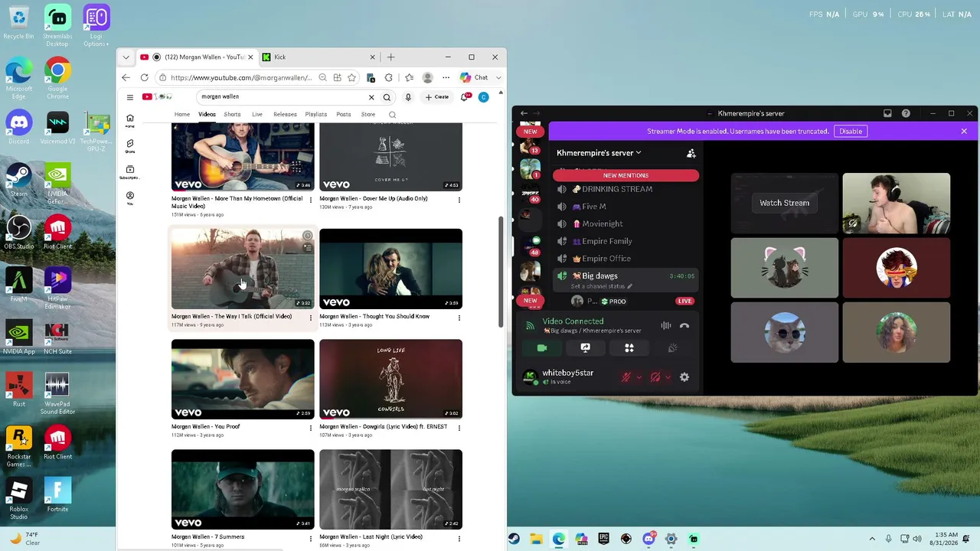Click YouTube Create button
Screen dimensions: 980x551
pos(437,97)
